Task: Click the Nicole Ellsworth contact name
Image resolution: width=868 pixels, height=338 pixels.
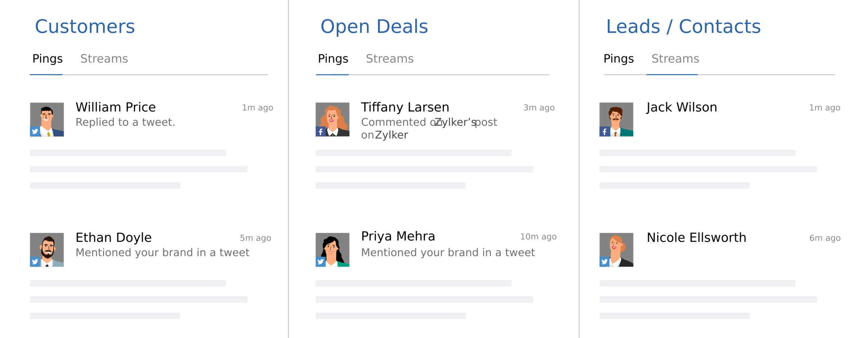Action: [696, 238]
